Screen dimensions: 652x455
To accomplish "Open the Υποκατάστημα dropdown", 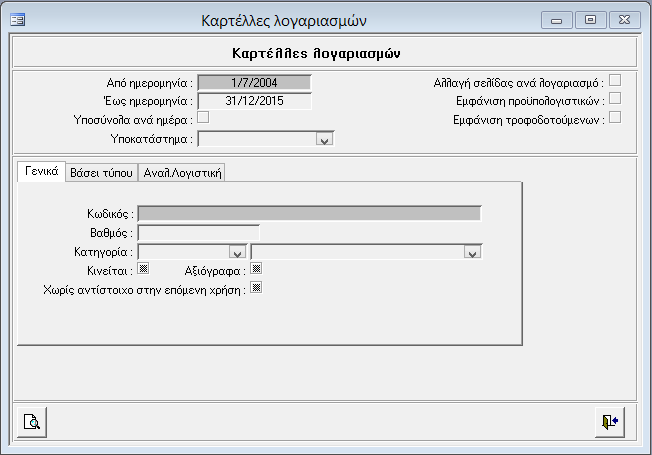I will pos(323,139).
